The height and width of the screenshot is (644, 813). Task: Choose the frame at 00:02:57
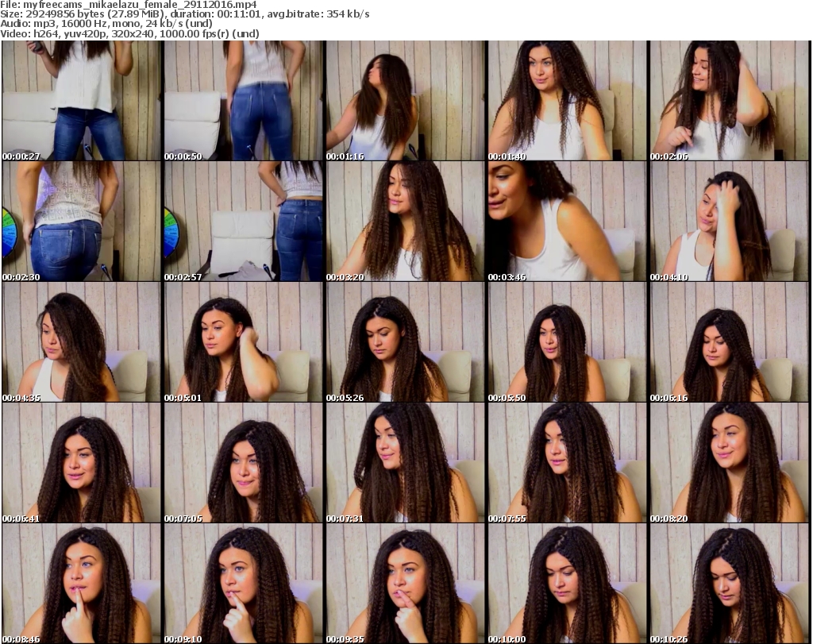(243, 222)
